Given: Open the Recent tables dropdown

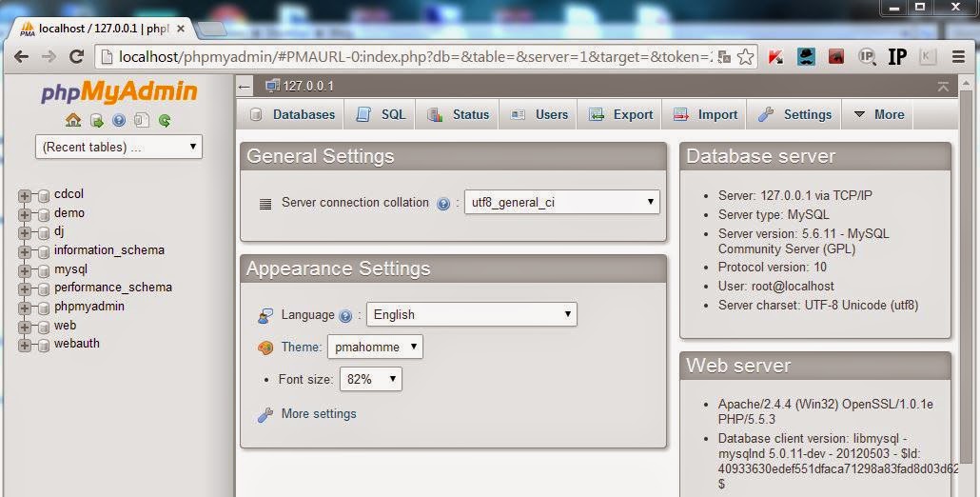Looking at the screenshot, I should coord(119,147).
